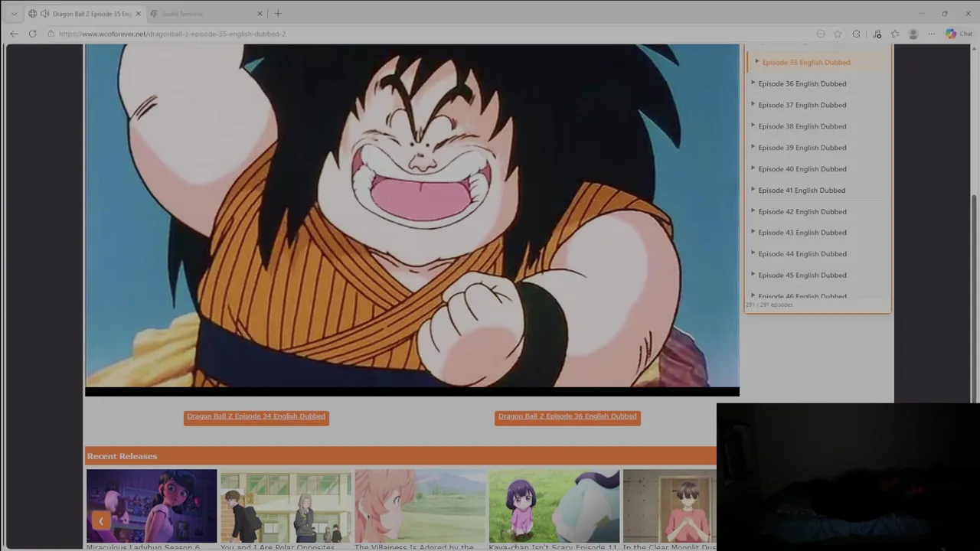
Task: Open The Villainess Is Adored thumbnail
Action: pyautogui.click(x=420, y=506)
